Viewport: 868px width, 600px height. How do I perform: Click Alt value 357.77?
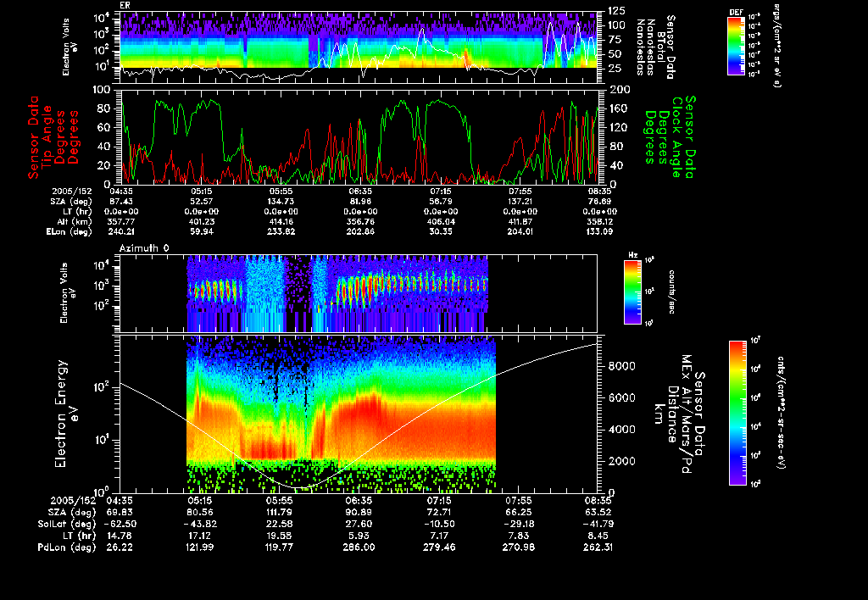pyautogui.click(x=121, y=221)
